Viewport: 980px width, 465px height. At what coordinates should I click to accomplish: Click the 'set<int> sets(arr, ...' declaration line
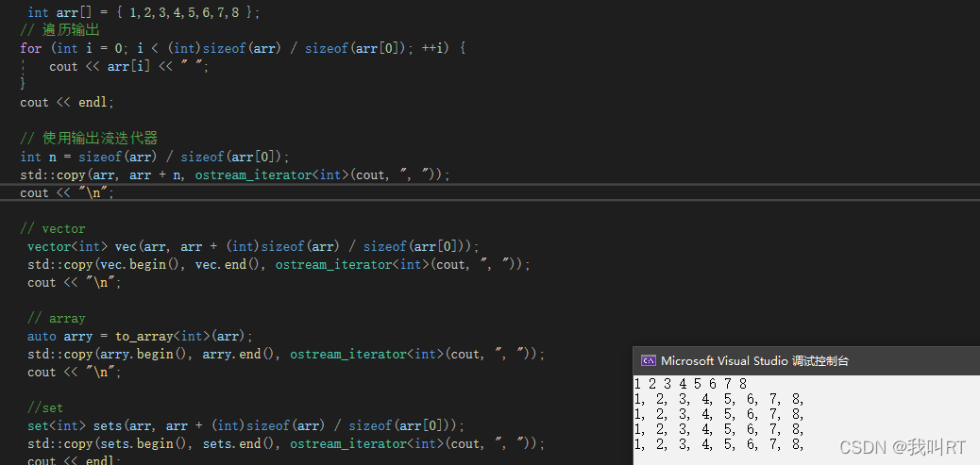coord(246,425)
